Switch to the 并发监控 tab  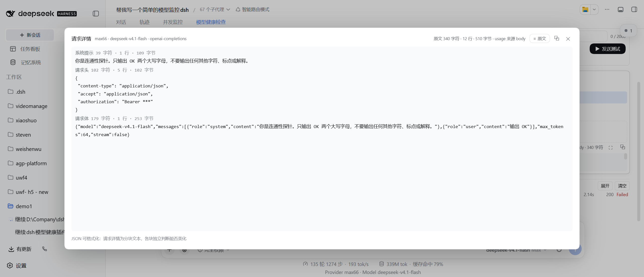click(x=173, y=22)
